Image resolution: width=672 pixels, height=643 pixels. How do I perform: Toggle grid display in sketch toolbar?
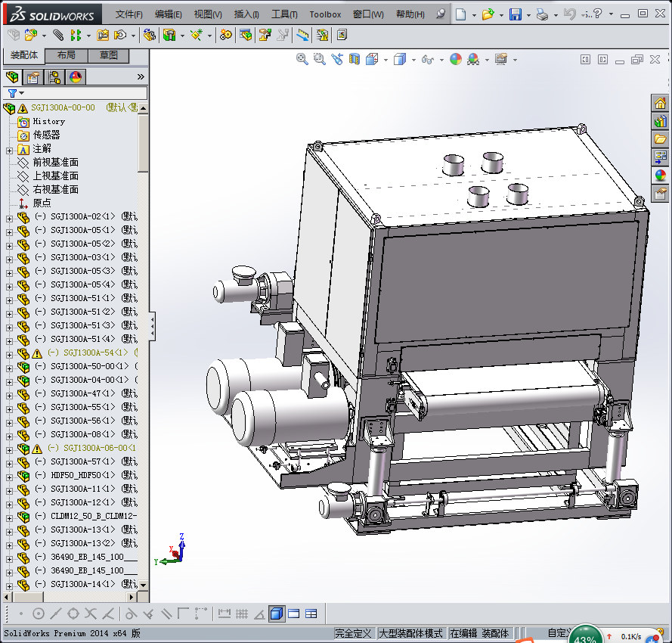241,613
